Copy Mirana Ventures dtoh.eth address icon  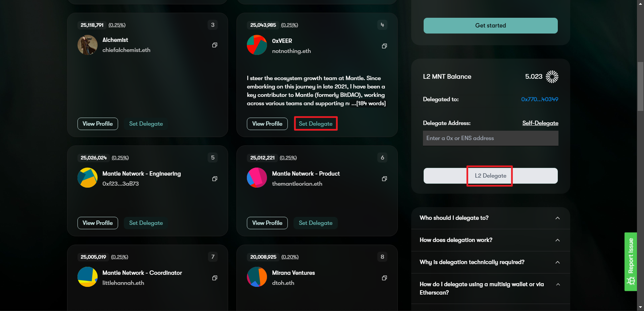(384, 278)
